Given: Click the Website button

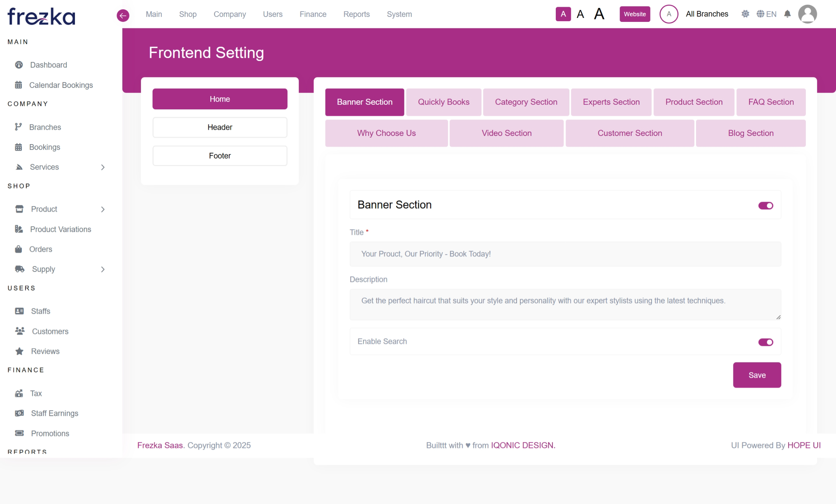Looking at the screenshot, I should [635, 14].
